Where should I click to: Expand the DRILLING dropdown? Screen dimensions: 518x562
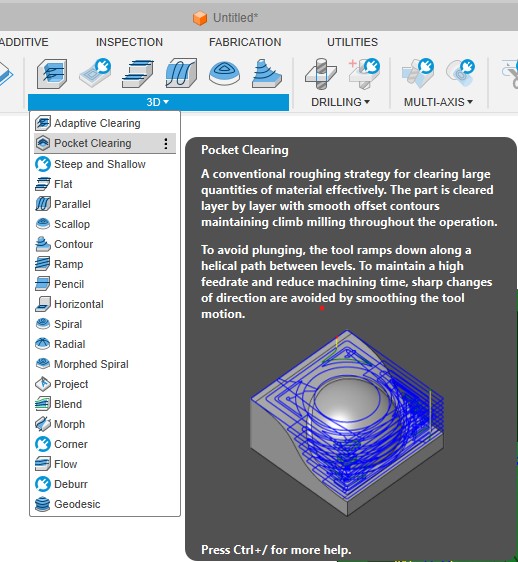point(340,102)
